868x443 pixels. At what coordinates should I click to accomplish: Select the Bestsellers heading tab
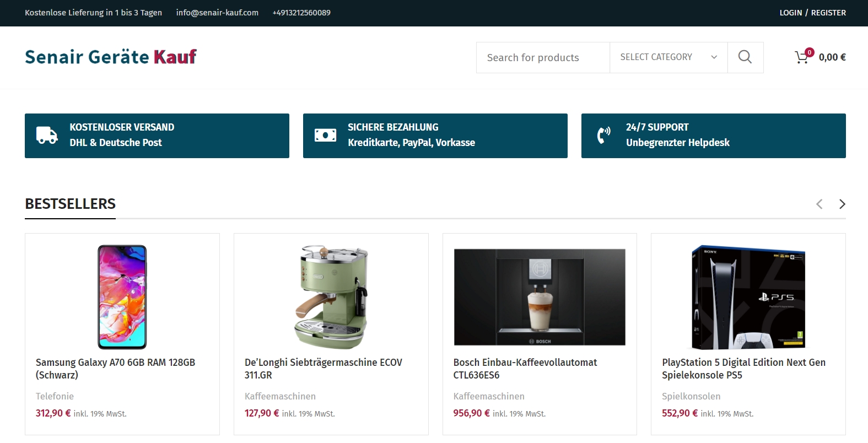tap(70, 204)
